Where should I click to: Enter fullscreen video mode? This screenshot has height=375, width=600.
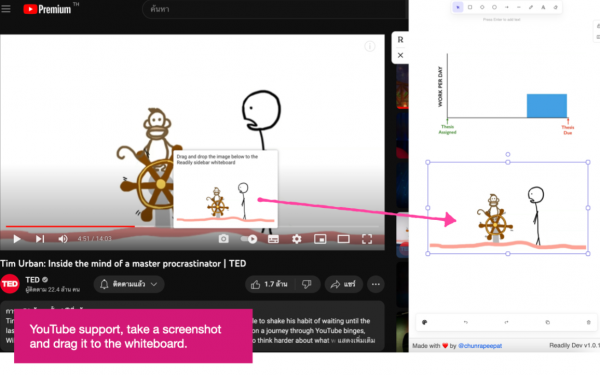point(367,239)
